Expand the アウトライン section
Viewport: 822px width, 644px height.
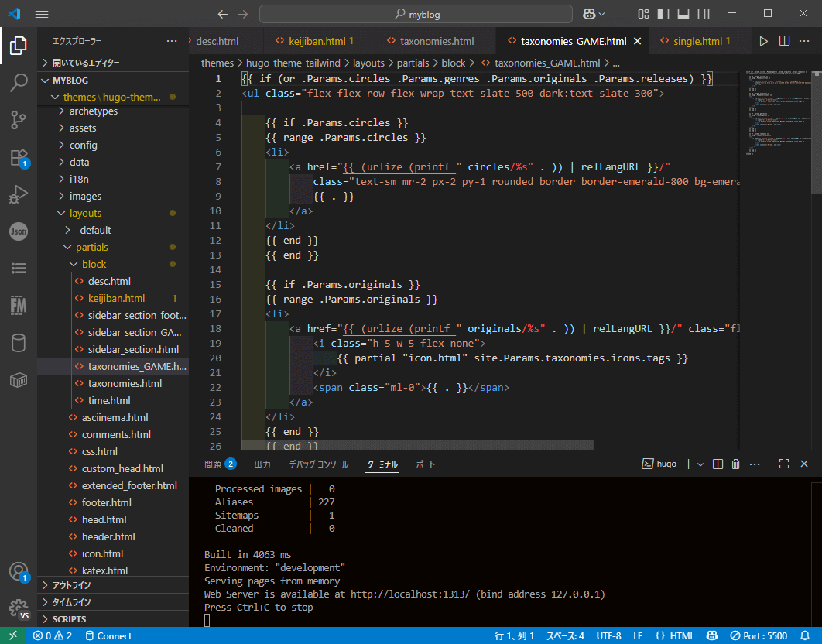coord(71,585)
